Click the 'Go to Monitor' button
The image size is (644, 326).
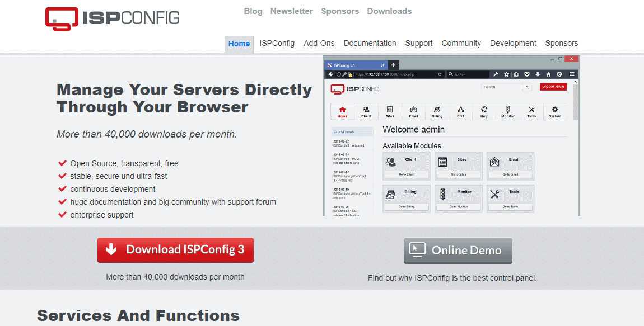point(458,207)
